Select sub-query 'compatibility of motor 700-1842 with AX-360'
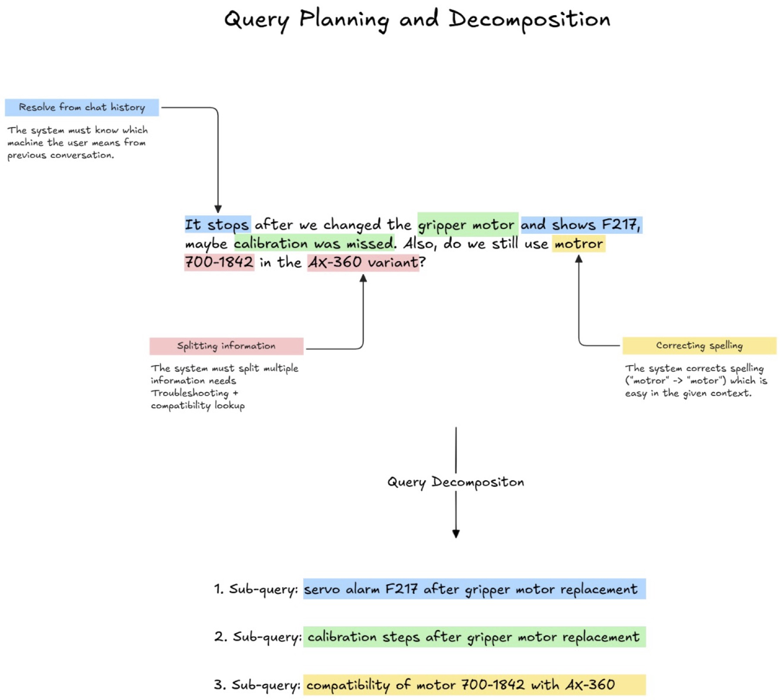The height and width of the screenshot is (700, 781). pyautogui.click(x=474, y=685)
